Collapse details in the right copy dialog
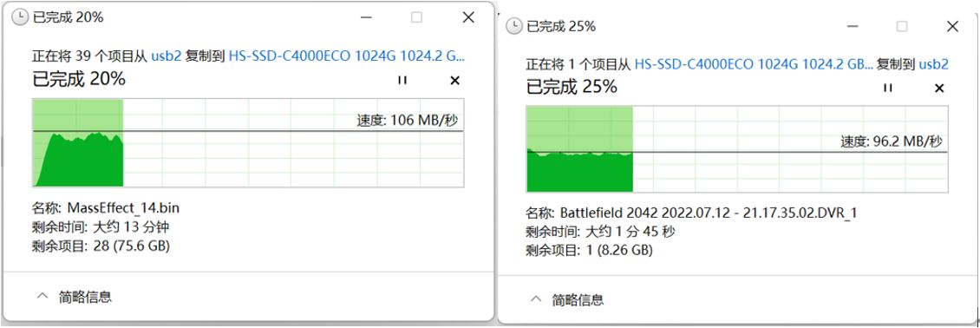 pos(567,299)
